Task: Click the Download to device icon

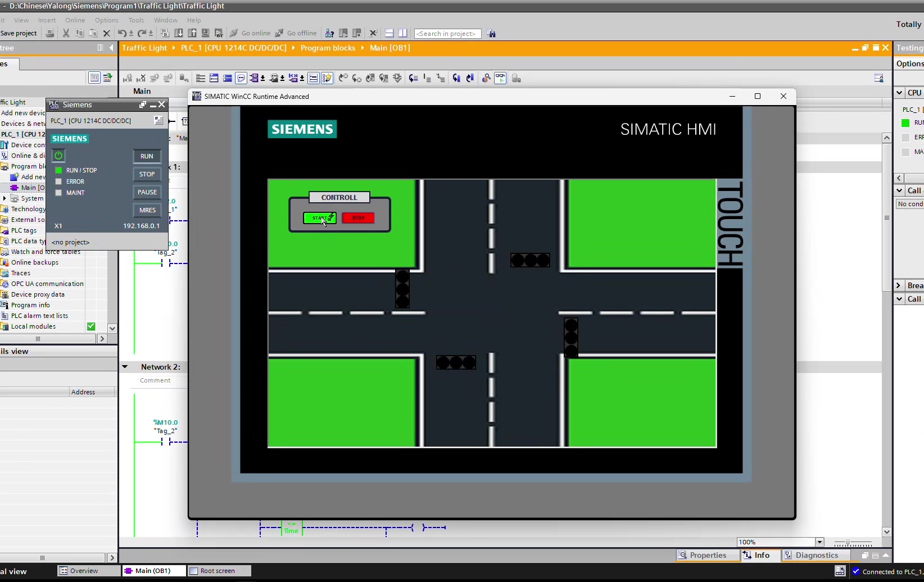Action: click(179, 33)
